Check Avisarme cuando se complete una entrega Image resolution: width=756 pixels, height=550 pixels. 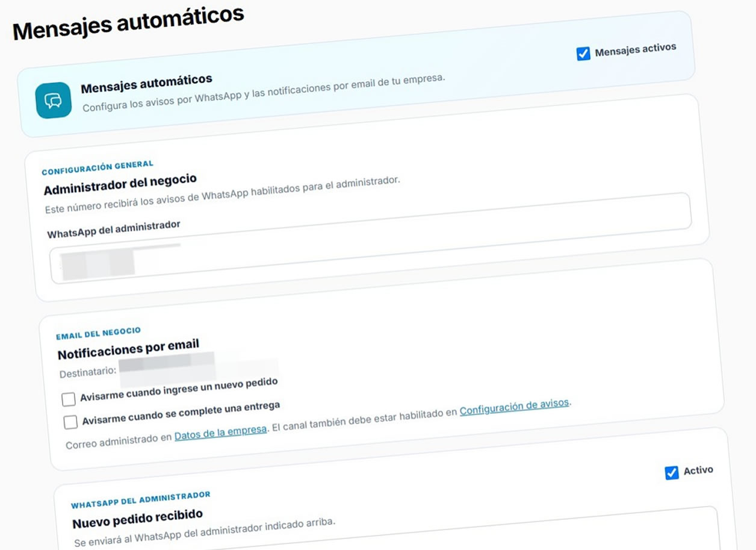pyautogui.click(x=71, y=422)
